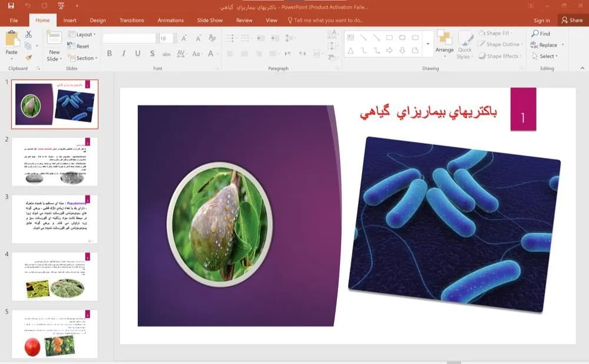Open Shape Outline color options

coord(500,44)
